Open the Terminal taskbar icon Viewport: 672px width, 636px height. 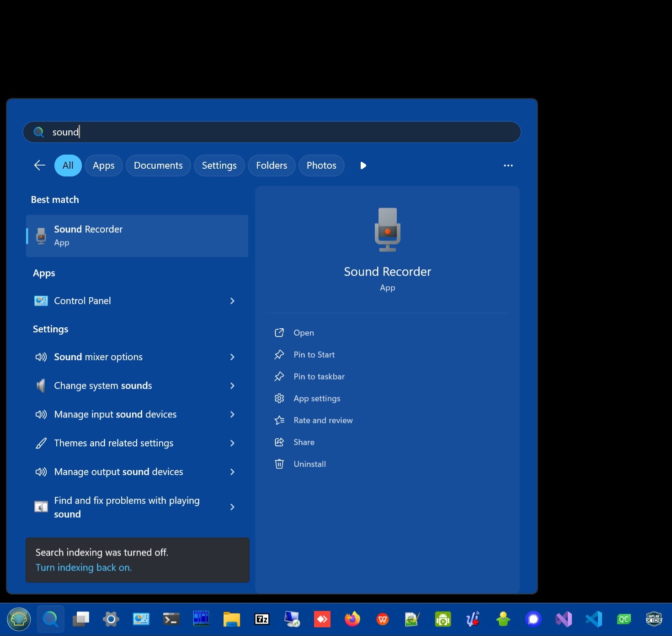click(x=171, y=620)
